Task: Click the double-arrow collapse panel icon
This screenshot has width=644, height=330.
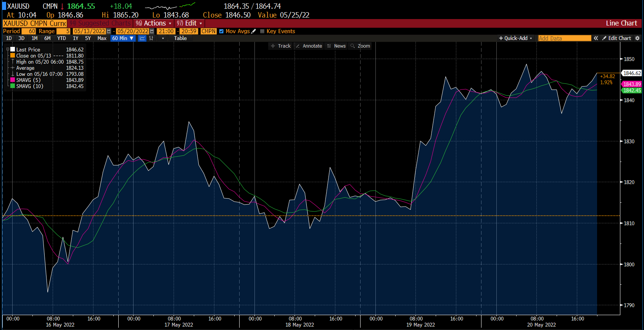Action: [x=596, y=38]
